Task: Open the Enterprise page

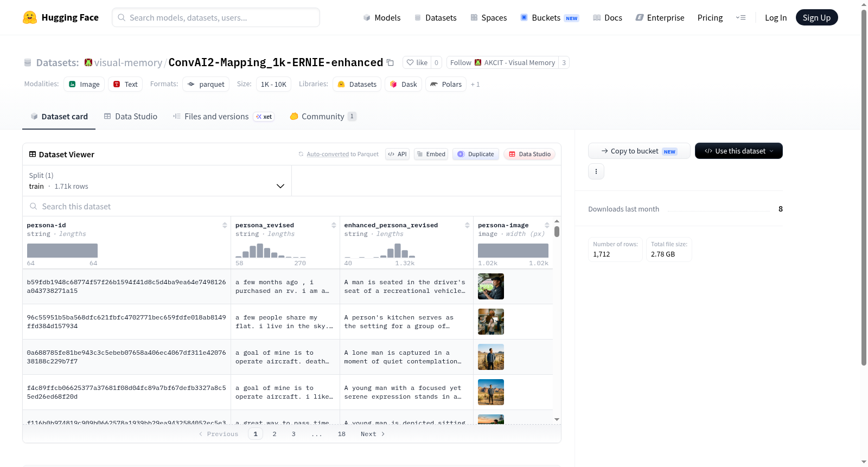Action: tap(660, 17)
